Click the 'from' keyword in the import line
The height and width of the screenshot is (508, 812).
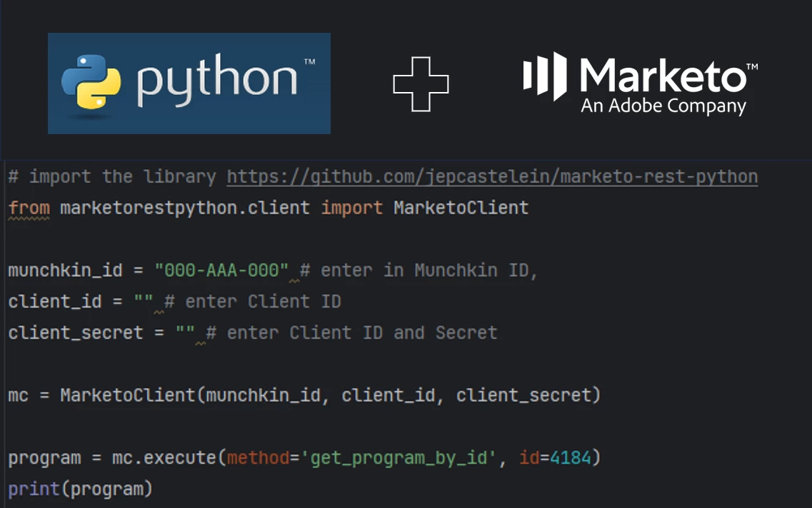click(29, 208)
